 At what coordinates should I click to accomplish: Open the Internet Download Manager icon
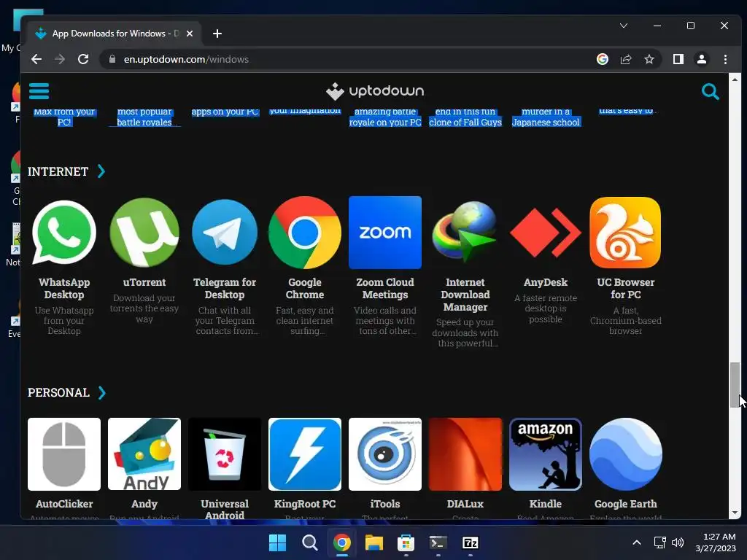[465, 233]
